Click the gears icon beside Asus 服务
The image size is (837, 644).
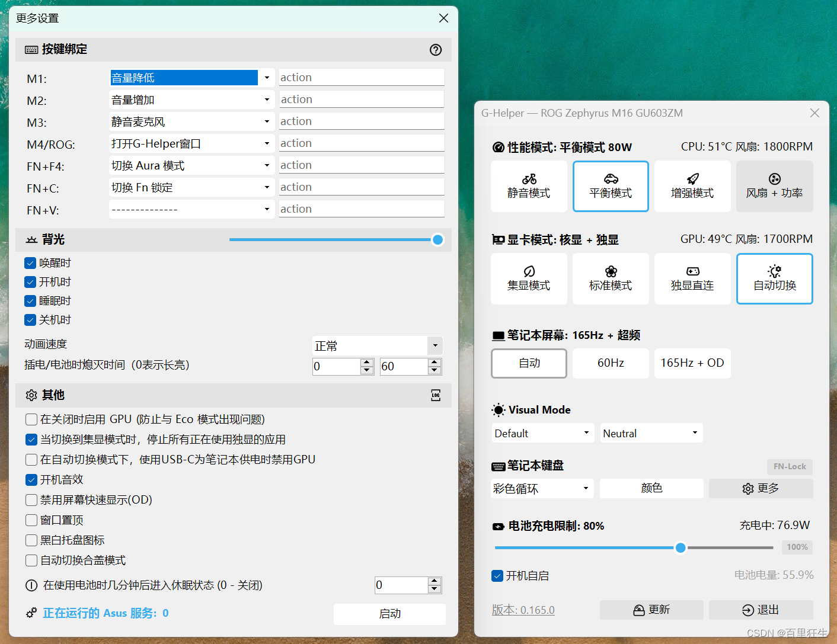point(31,613)
